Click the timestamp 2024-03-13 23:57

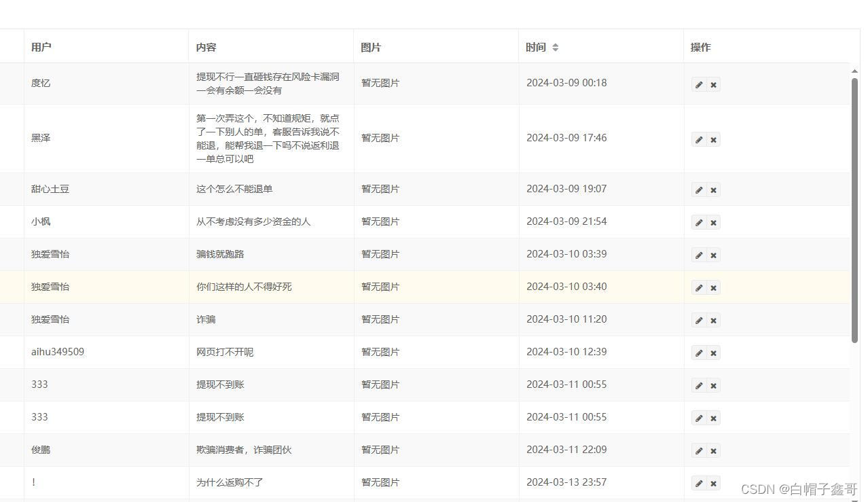click(x=566, y=482)
